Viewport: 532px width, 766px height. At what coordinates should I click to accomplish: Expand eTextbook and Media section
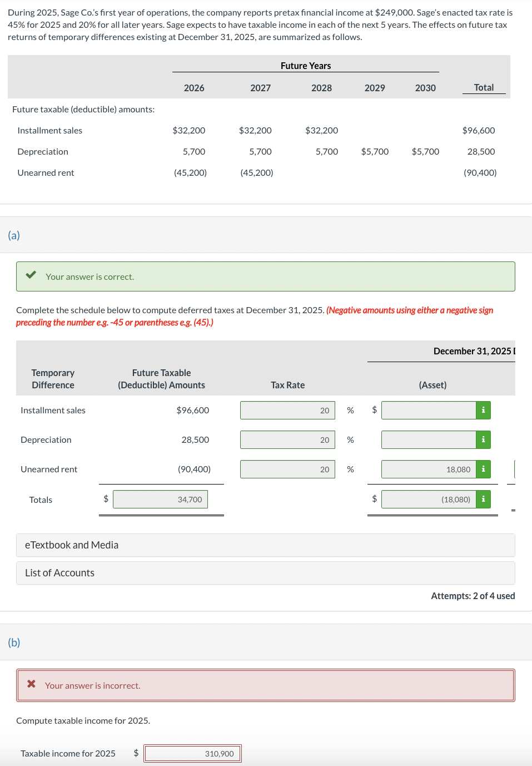266,545
